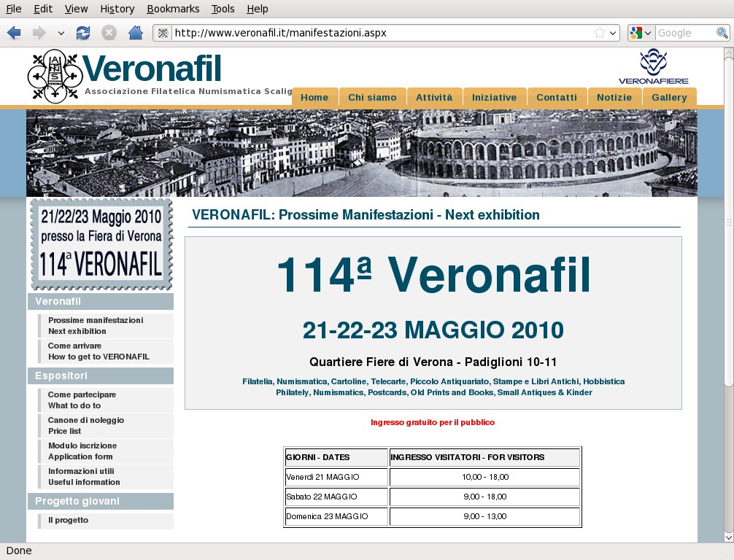The height and width of the screenshot is (560, 734).
Task: Open the Chi siamo tab
Action: 372,97
